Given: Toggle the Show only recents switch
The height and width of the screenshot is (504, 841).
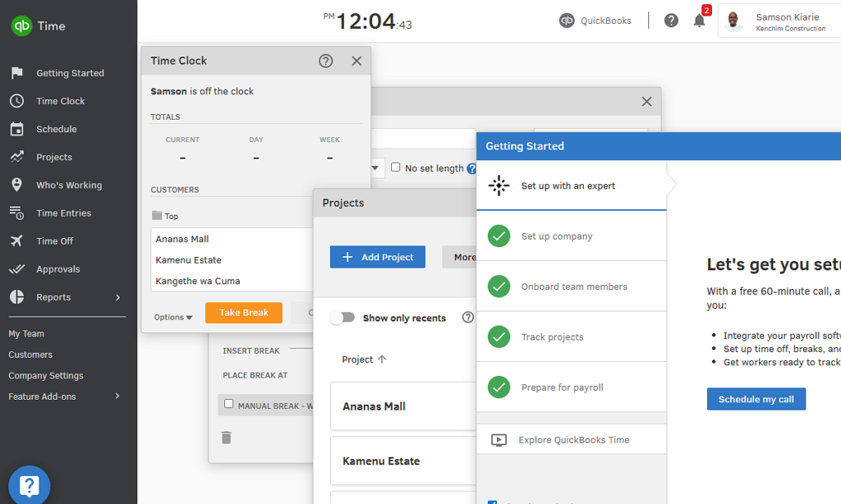Looking at the screenshot, I should pos(342,318).
